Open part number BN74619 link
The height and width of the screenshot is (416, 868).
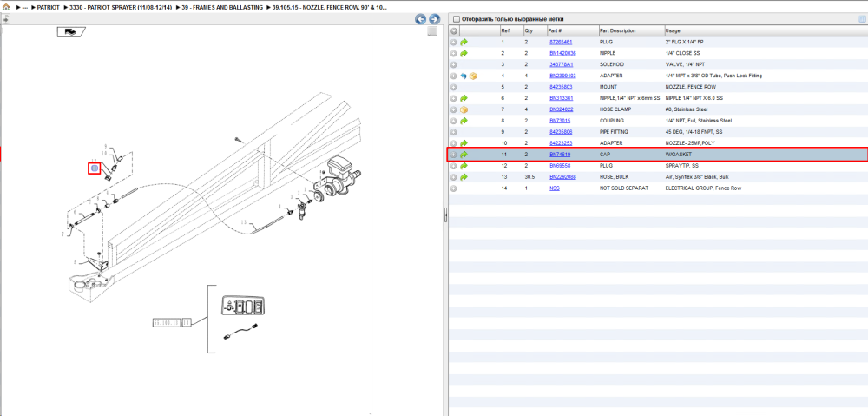560,155
